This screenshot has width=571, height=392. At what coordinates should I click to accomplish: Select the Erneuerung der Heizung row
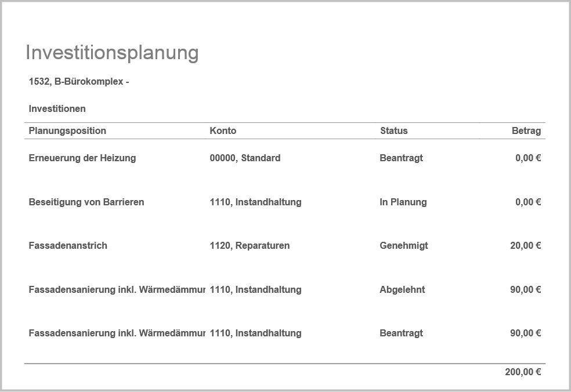coord(82,158)
